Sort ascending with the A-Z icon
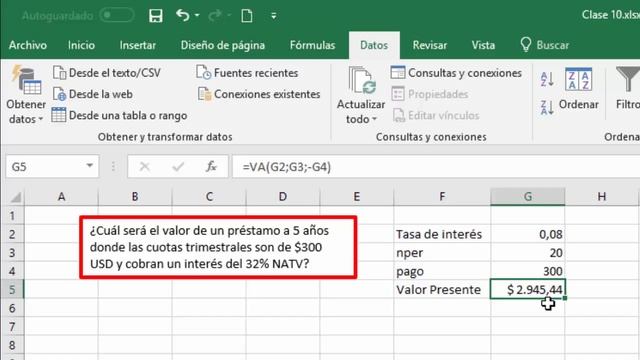The height and width of the screenshot is (360, 640). (x=547, y=79)
